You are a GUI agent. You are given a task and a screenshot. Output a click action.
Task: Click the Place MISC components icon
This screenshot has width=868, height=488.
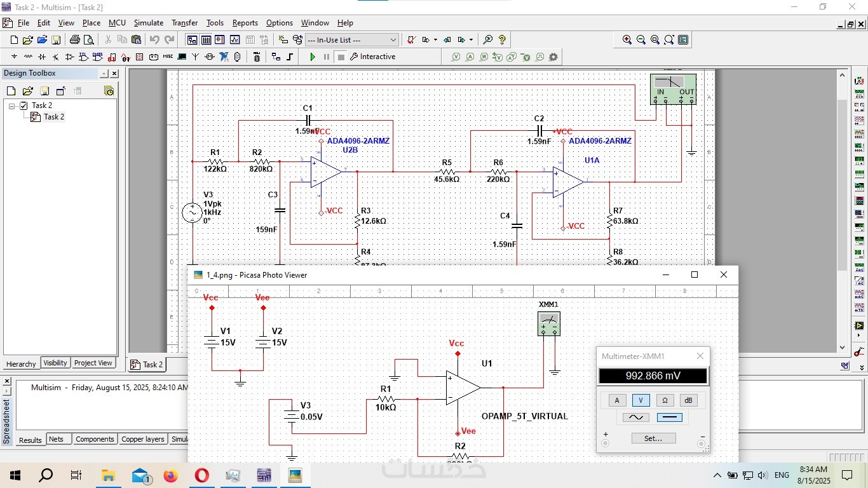(168, 57)
